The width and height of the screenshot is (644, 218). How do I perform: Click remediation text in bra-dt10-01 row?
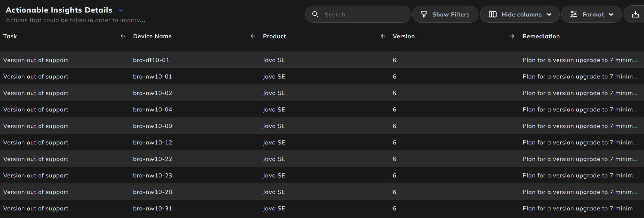pos(580,60)
